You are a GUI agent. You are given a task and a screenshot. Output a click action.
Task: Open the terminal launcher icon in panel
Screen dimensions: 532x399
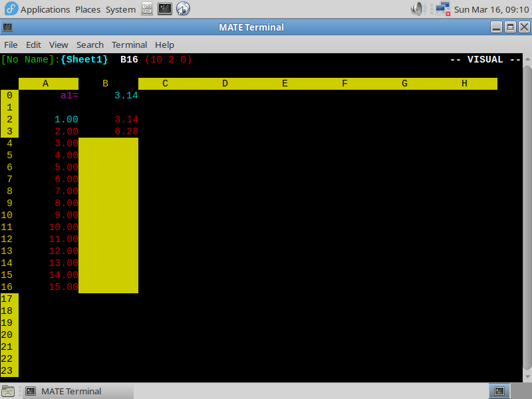click(x=165, y=9)
